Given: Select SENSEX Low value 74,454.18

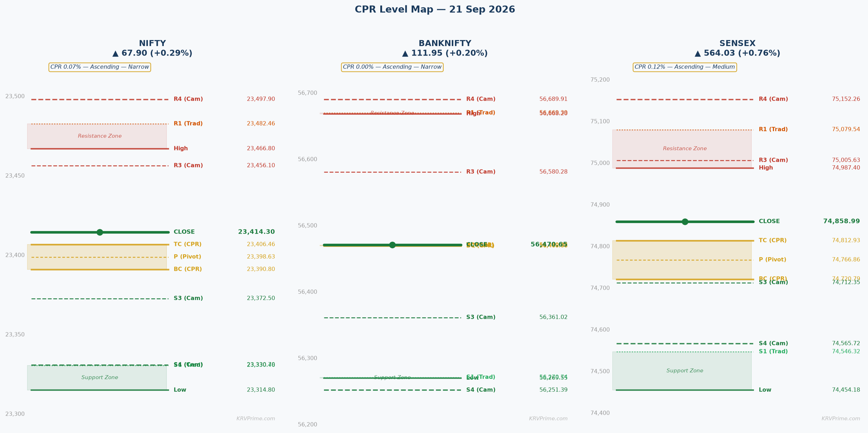Looking at the screenshot, I should pyautogui.click(x=846, y=390).
